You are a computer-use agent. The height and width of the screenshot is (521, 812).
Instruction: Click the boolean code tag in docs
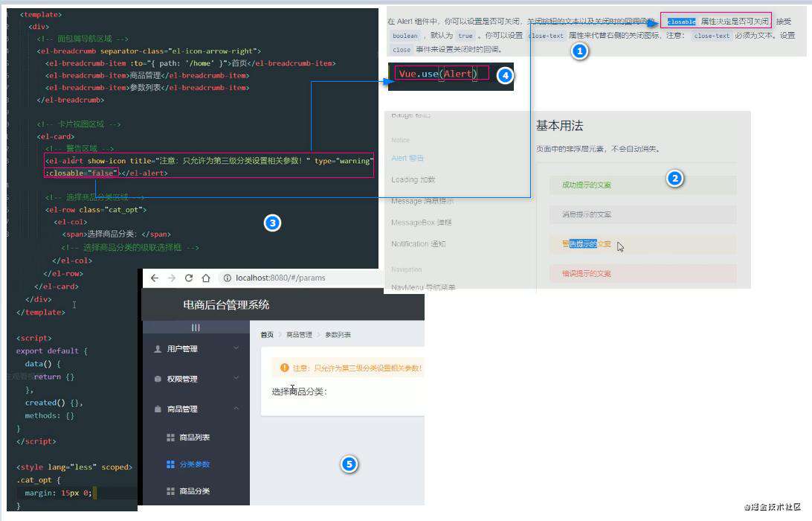coord(405,36)
